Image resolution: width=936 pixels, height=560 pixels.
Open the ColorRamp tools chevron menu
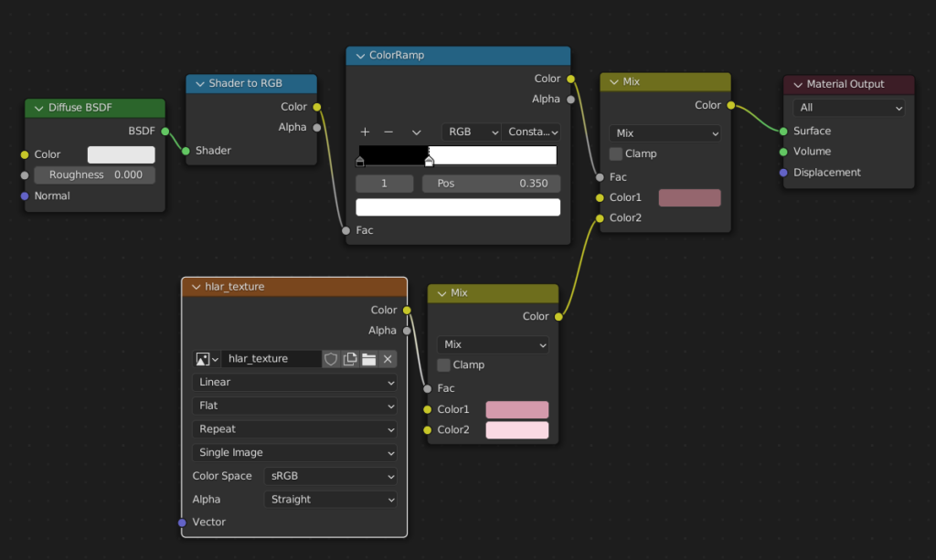416,132
